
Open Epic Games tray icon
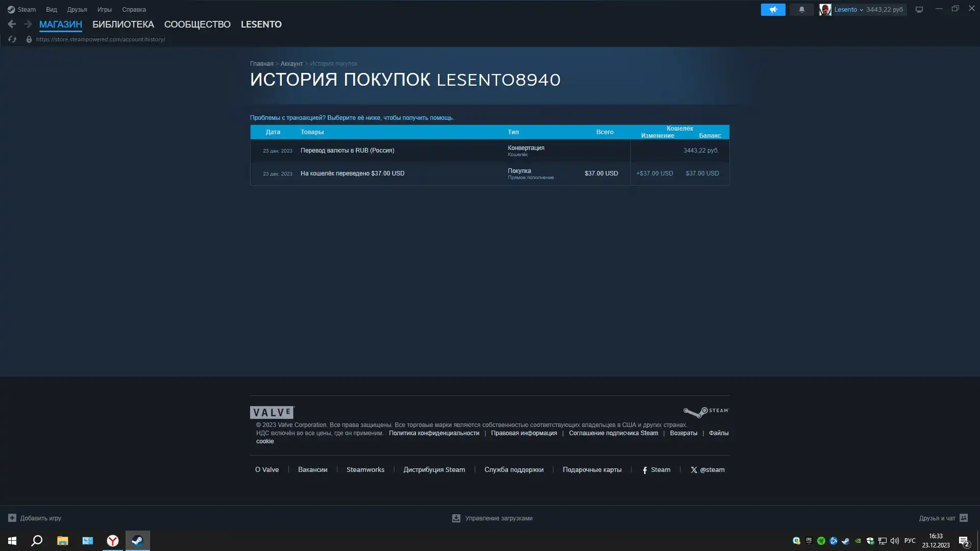(808, 541)
